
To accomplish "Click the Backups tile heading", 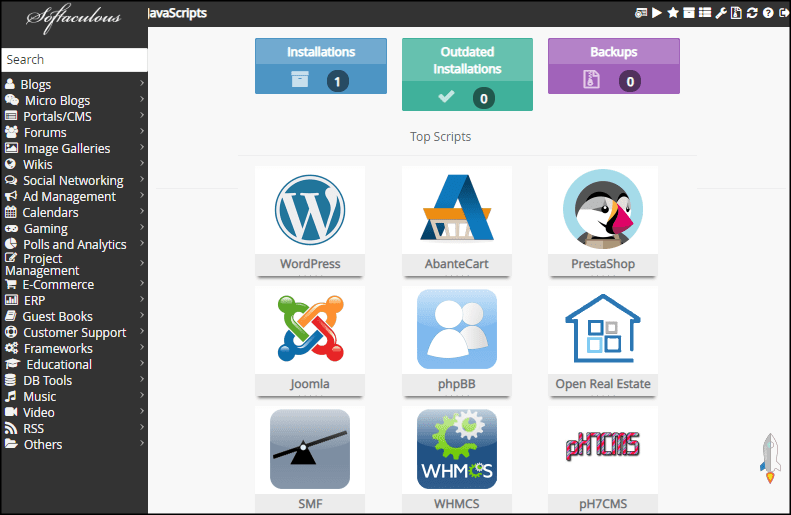I will tap(613, 52).
